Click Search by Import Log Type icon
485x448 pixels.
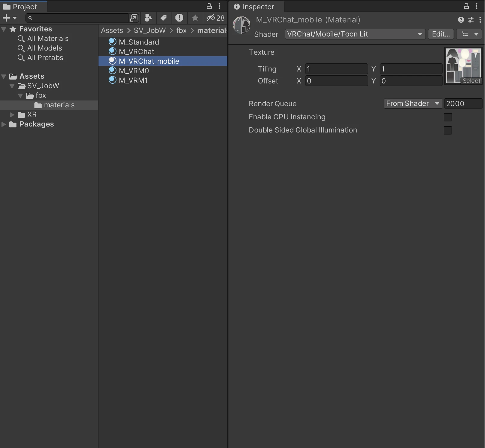point(179,18)
